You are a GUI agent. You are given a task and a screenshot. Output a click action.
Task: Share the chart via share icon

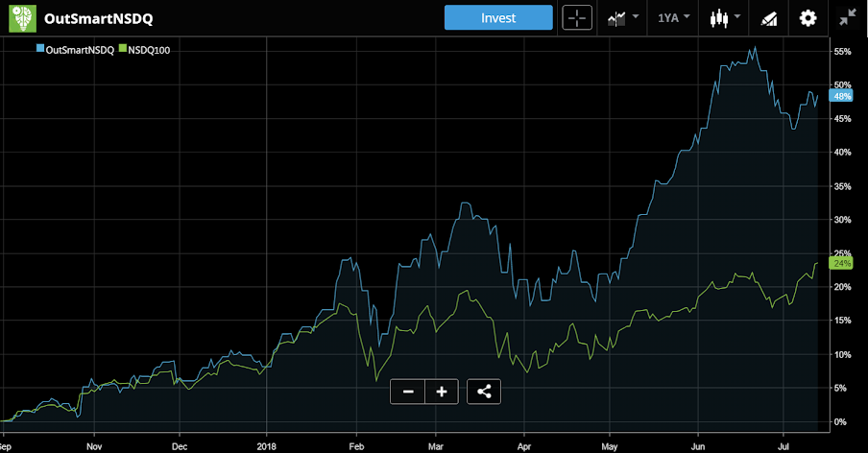[484, 392]
